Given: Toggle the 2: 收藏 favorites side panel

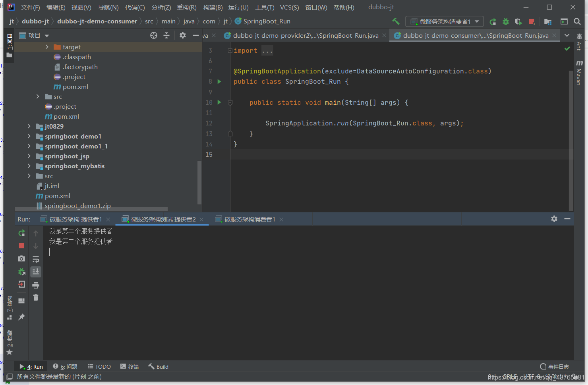Looking at the screenshot, I should point(10,342).
